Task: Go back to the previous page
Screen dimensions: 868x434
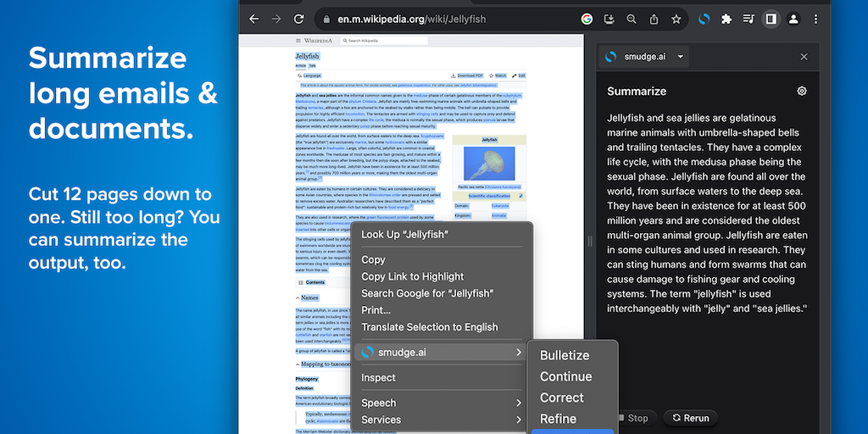Action: click(254, 19)
